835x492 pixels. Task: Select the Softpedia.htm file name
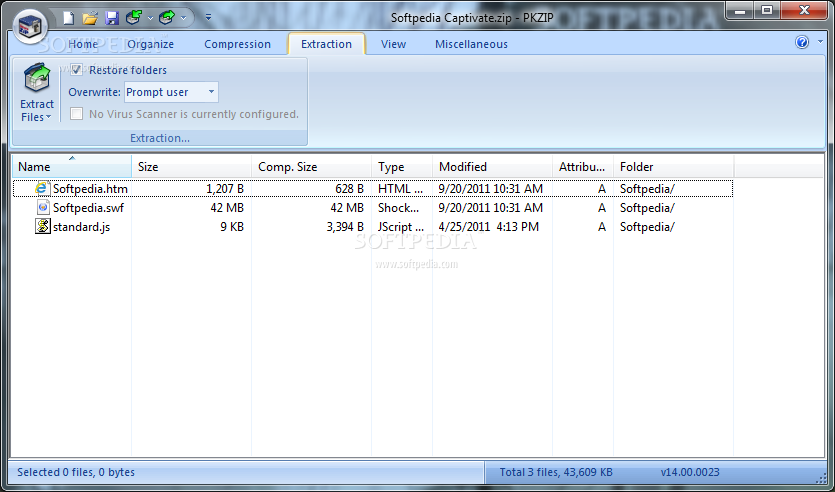click(x=90, y=188)
